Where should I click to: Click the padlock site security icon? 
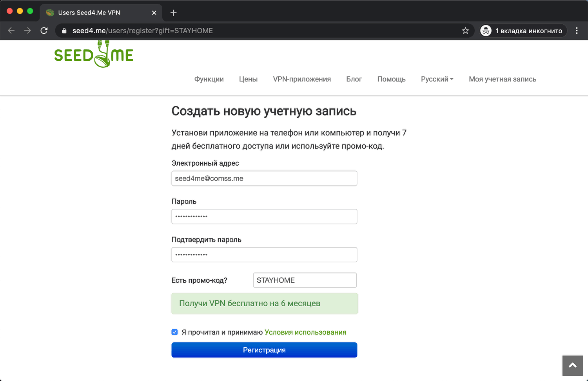(64, 31)
